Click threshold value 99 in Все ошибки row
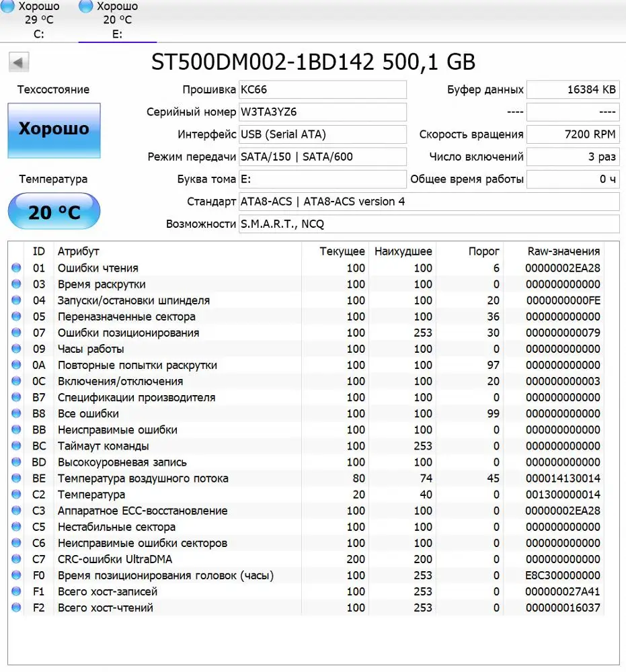This screenshot has height=672, width=626. pyautogui.click(x=493, y=413)
